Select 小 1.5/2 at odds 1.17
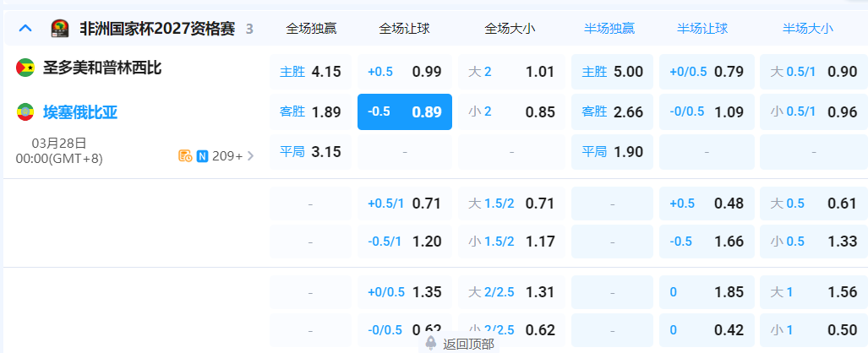The image size is (868, 353). pos(511,242)
